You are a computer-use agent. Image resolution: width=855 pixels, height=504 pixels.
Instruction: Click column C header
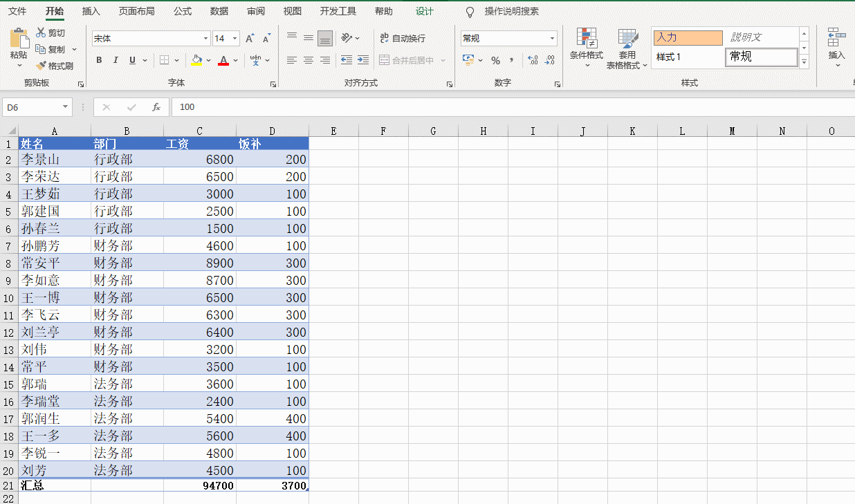tap(200, 131)
